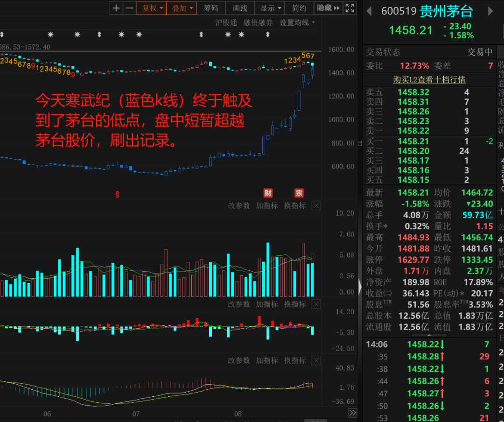The width and height of the screenshot is (504, 422).
Task: Open the 筹码 chip distribution view
Action: point(211,8)
